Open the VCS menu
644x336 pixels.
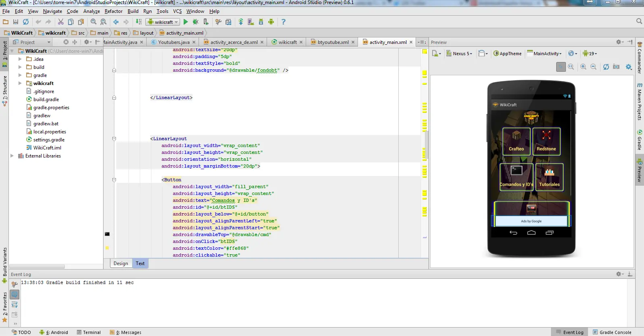(178, 11)
